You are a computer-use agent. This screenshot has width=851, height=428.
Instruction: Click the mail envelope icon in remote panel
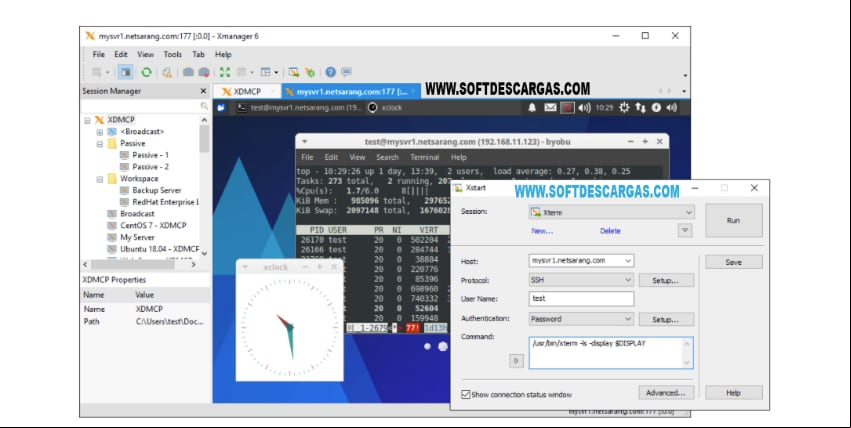click(x=550, y=107)
